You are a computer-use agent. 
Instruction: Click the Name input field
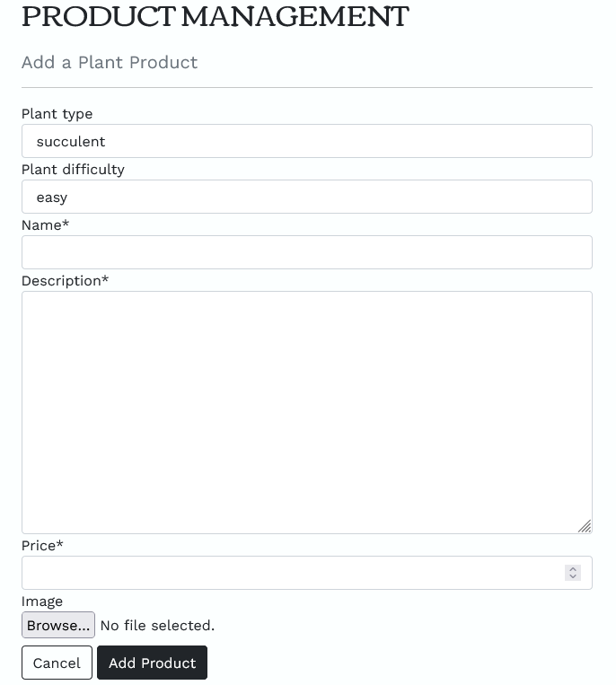(306, 252)
